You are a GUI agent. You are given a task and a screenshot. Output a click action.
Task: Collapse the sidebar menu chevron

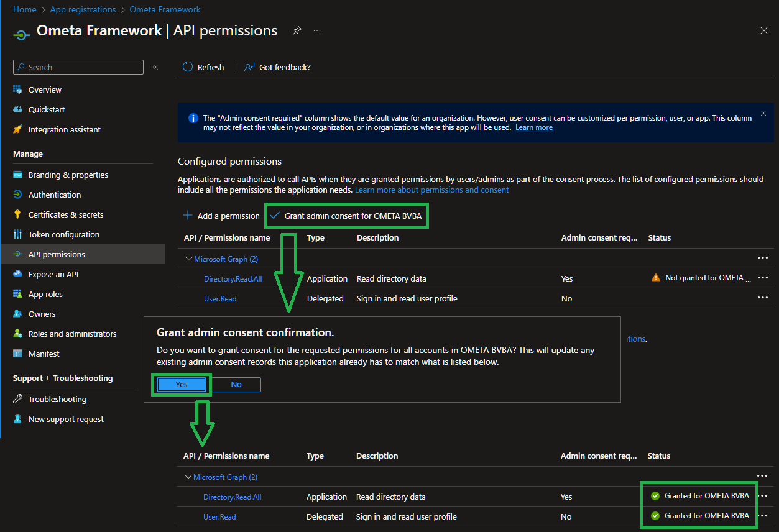pos(155,67)
